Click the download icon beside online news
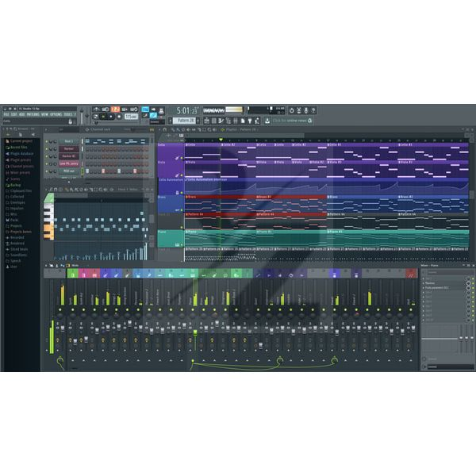476x476 pixels. pyautogui.click(x=267, y=121)
